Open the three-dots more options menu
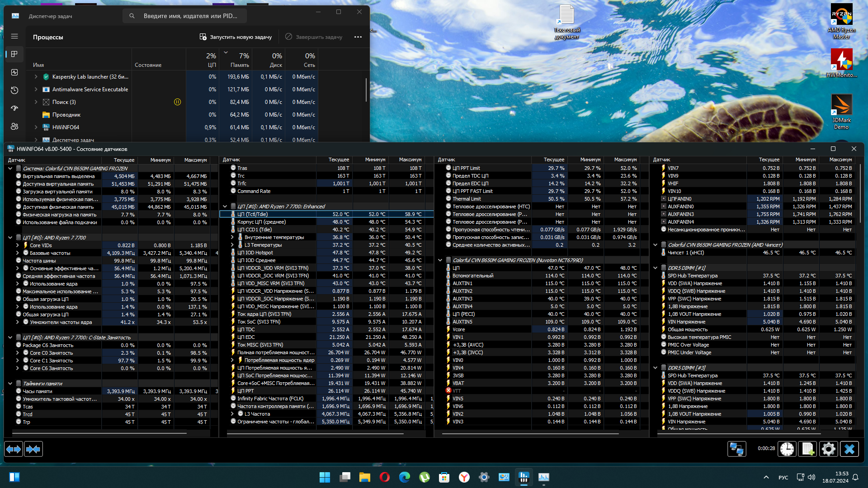Viewport: 868px width, 488px height. pyautogui.click(x=358, y=37)
